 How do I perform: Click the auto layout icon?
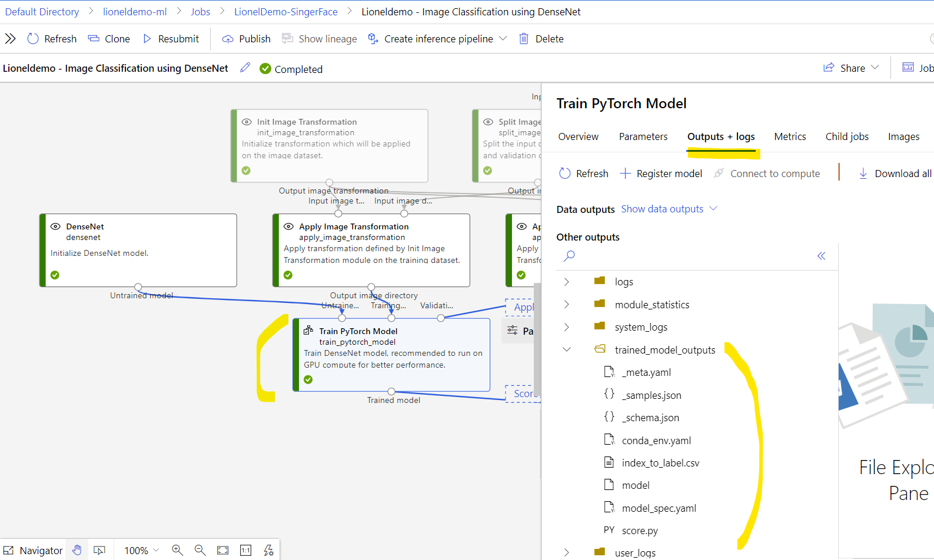pos(268,550)
